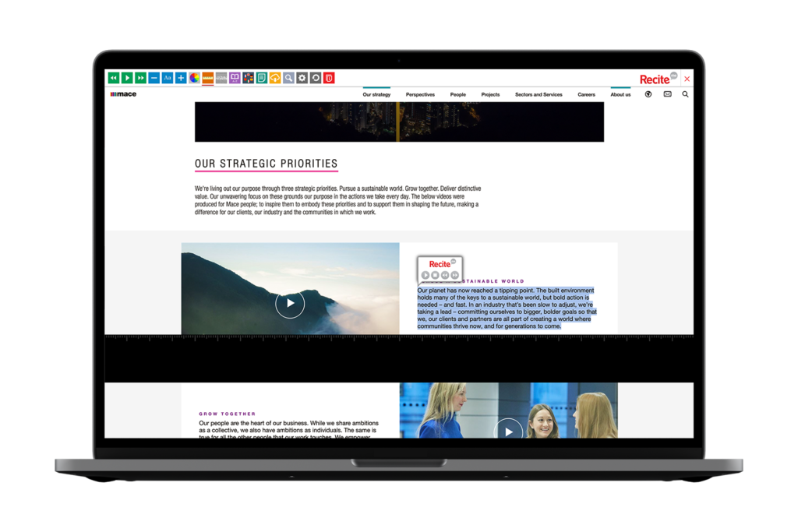This screenshot has height=532, width=798.
Task: Click the 'We're living out our purpose' paragraph
Action: (337, 200)
